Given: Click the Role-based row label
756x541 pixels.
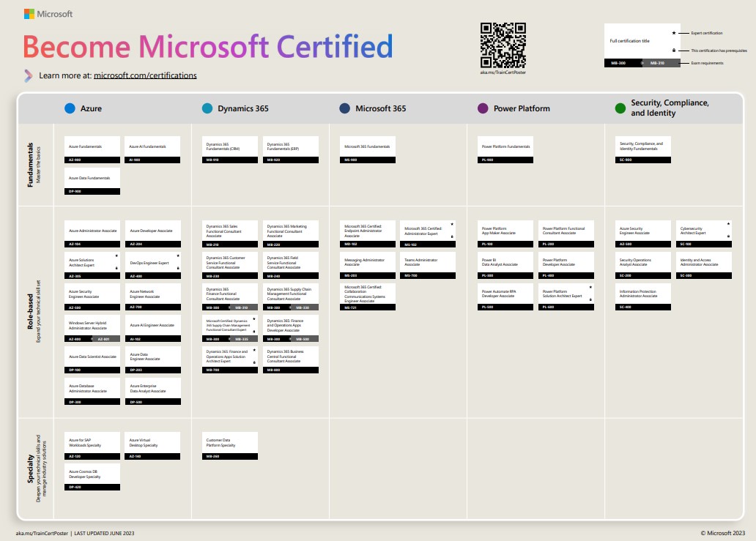Looking at the screenshot, I should 30,312.
